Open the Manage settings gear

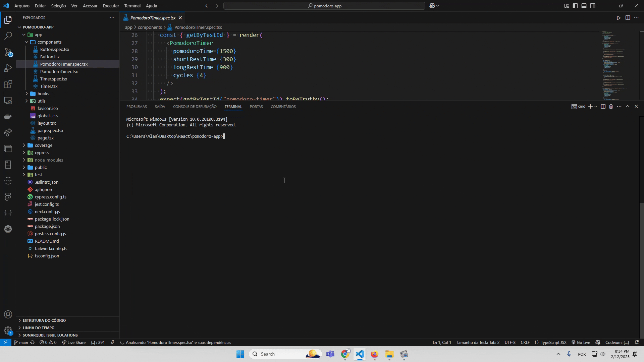tap(8, 330)
